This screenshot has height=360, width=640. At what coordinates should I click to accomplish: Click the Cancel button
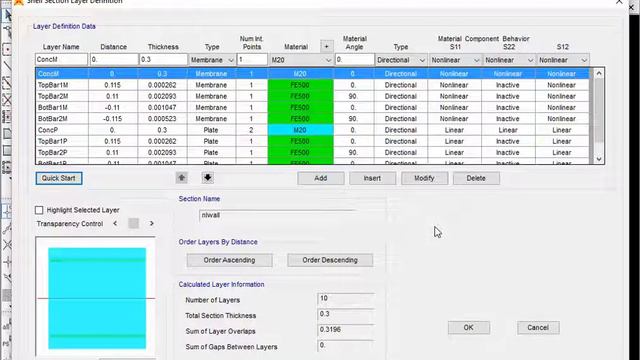click(x=538, y=327)
